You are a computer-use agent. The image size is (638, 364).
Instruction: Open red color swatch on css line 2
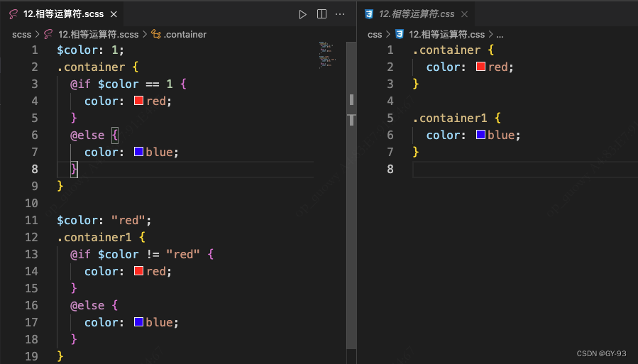[x=480, y=66]
